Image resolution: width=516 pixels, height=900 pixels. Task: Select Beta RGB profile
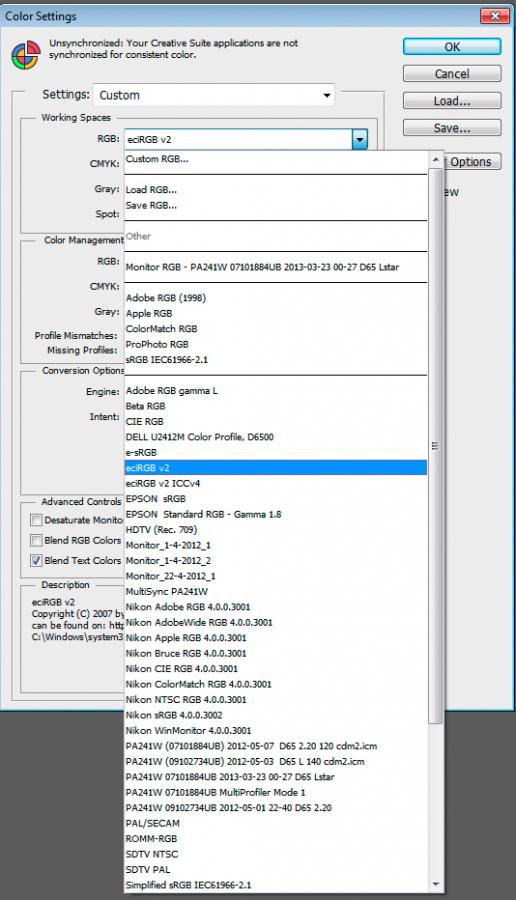click(276, 406)
